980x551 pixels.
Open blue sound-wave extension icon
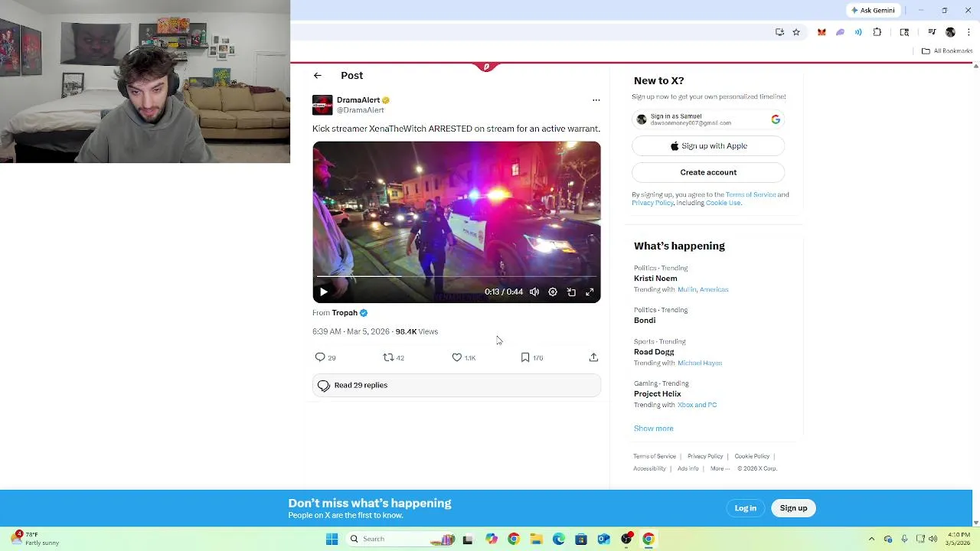(x=858, y=32)
